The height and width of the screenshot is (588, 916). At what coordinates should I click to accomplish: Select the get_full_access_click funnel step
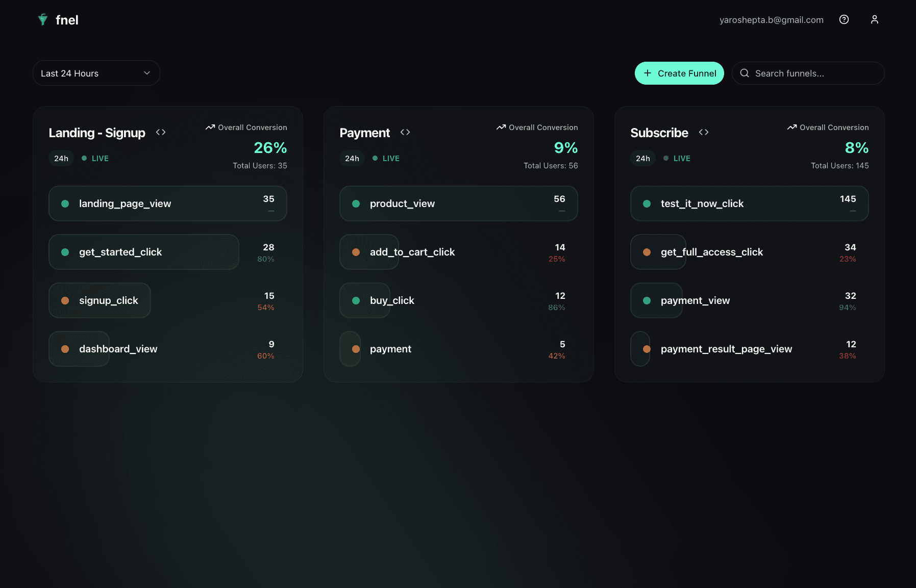point(750,252)
